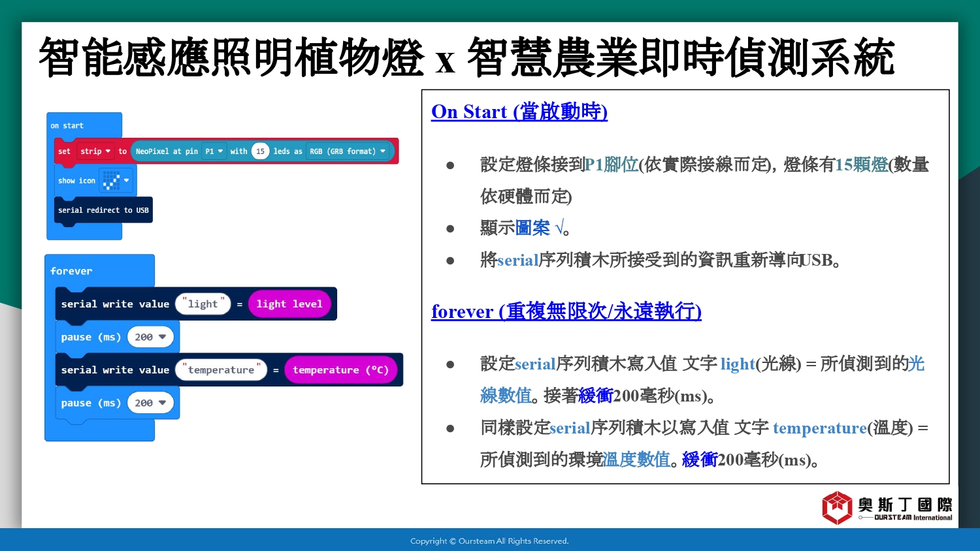Select the 'NeoPixel at pin' block label
This screenshot has height=551, width=980.
(167, 151)
